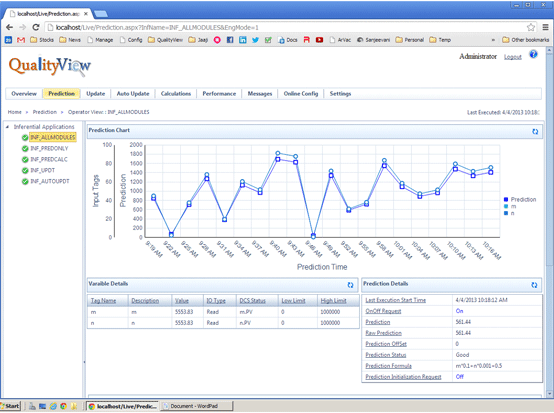Go to the Calculations tab
This screenshot has width=554, height=413.
(176, 94)
